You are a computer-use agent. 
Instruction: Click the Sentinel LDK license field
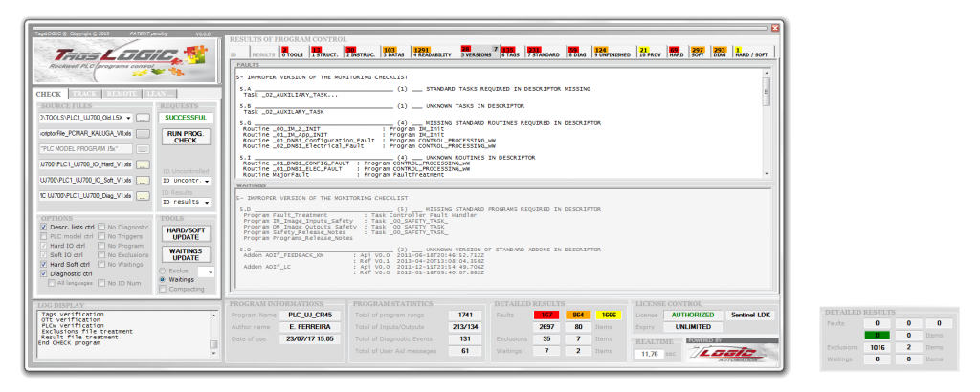pos(751,316)
